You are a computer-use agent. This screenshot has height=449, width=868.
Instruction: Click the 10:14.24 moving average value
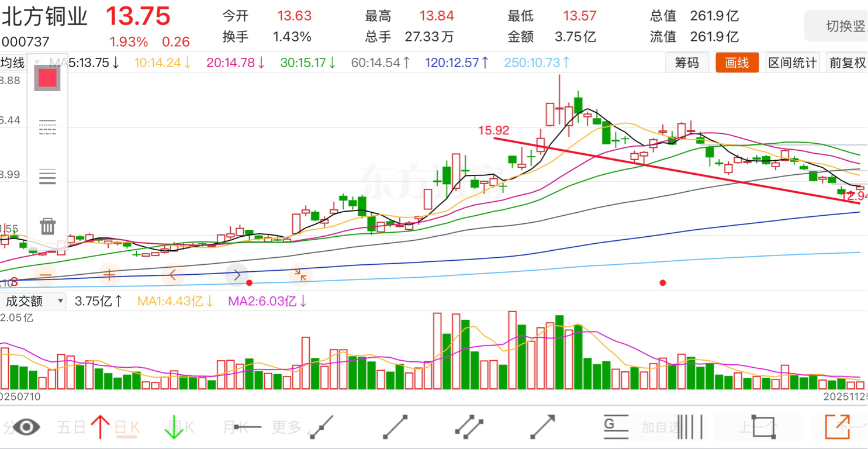(x=162, y=63)
